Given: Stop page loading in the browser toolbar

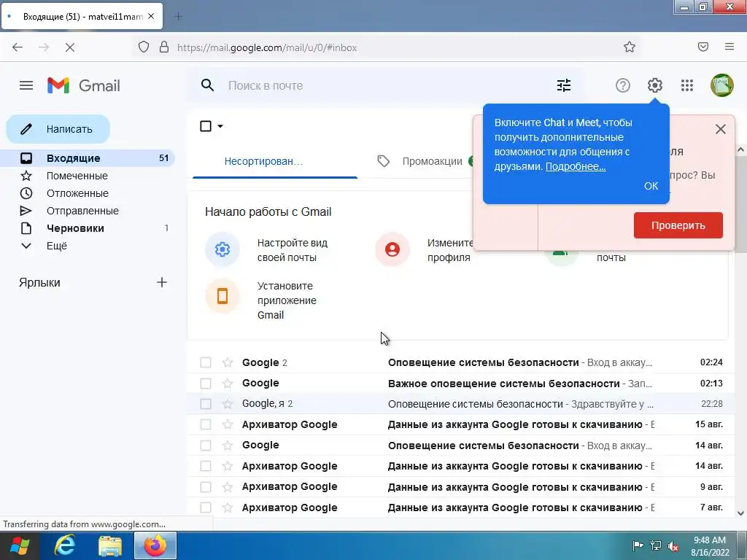Looking at the screenshot, I should click(x=70, y=47).
